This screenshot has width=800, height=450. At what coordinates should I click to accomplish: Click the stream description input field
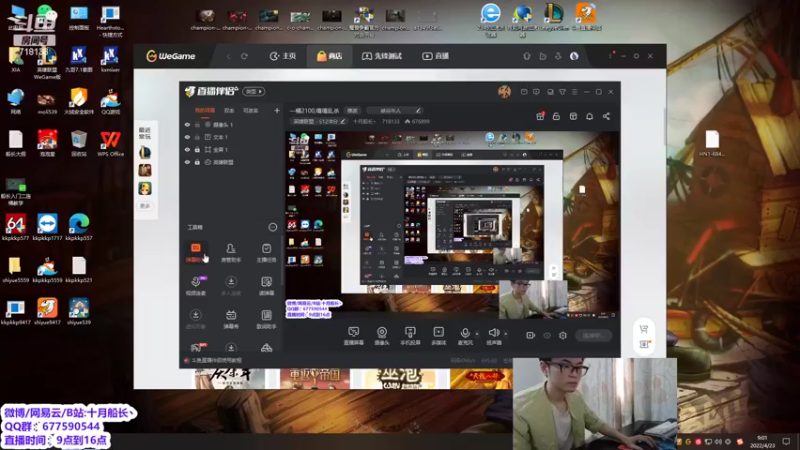394,110
